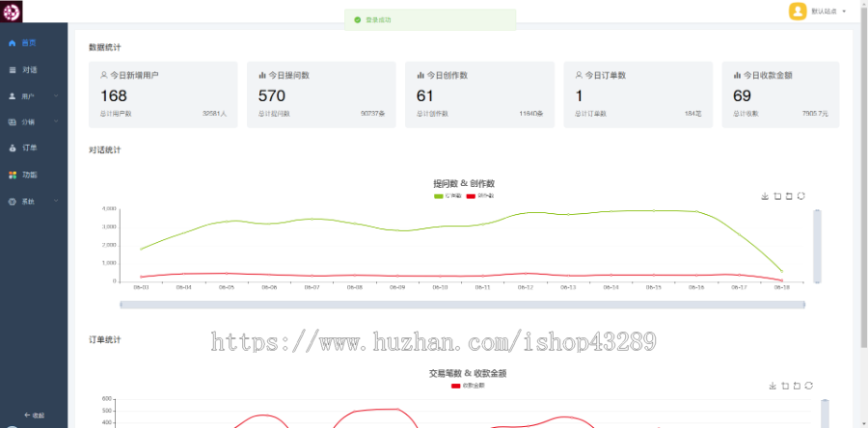Click the green line data point at 06-18

[781, 271]
